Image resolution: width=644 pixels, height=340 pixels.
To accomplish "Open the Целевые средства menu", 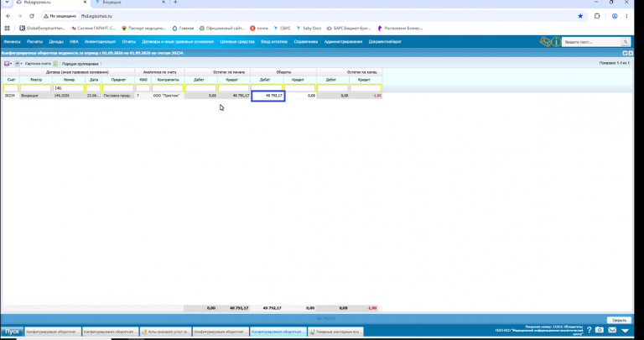I will (x=237, y=41).
